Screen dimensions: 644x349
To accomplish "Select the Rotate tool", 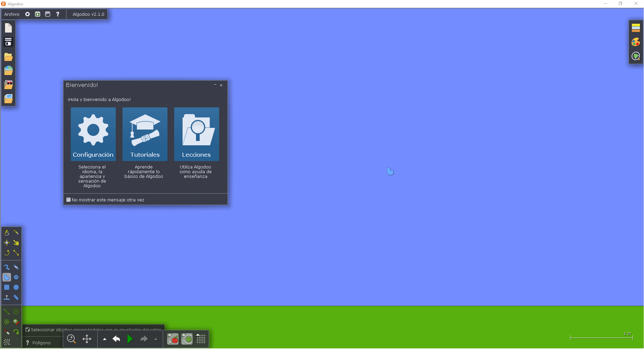I will click(7, 253).
